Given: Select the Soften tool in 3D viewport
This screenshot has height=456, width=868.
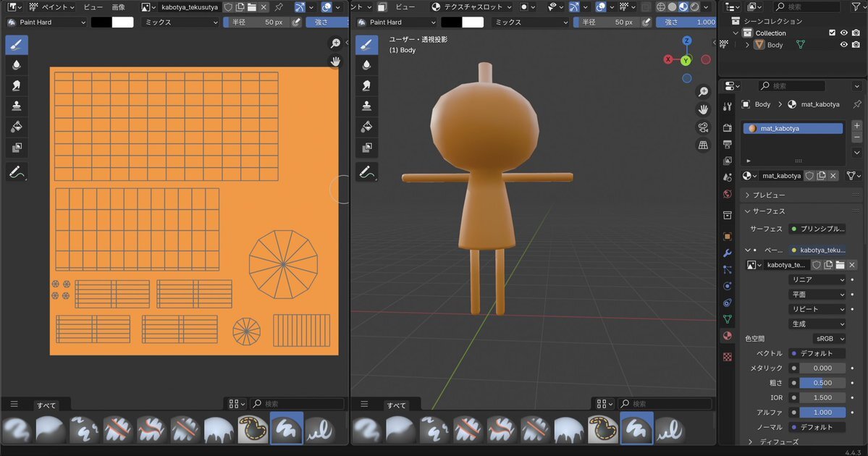Looking at the screenshot, I should point(367,65).
